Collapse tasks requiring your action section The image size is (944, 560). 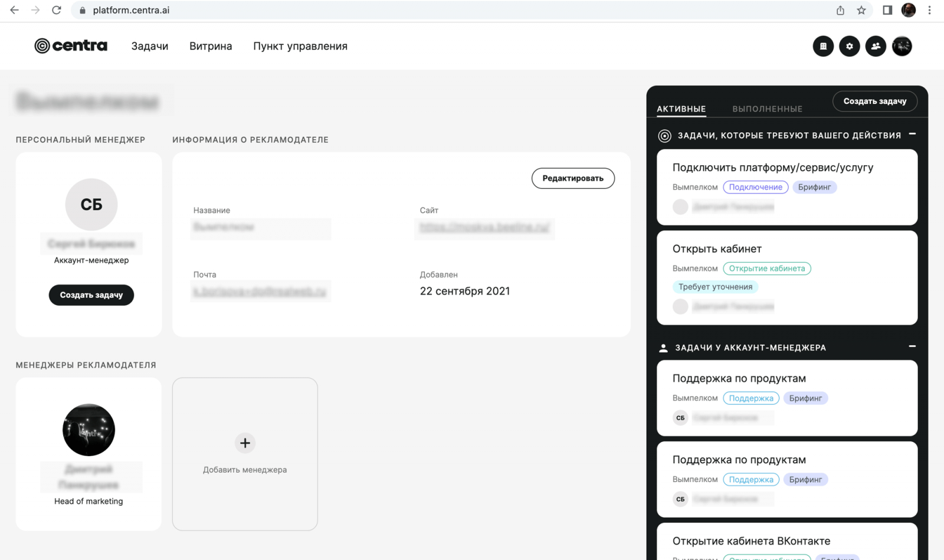coord(912,135)
